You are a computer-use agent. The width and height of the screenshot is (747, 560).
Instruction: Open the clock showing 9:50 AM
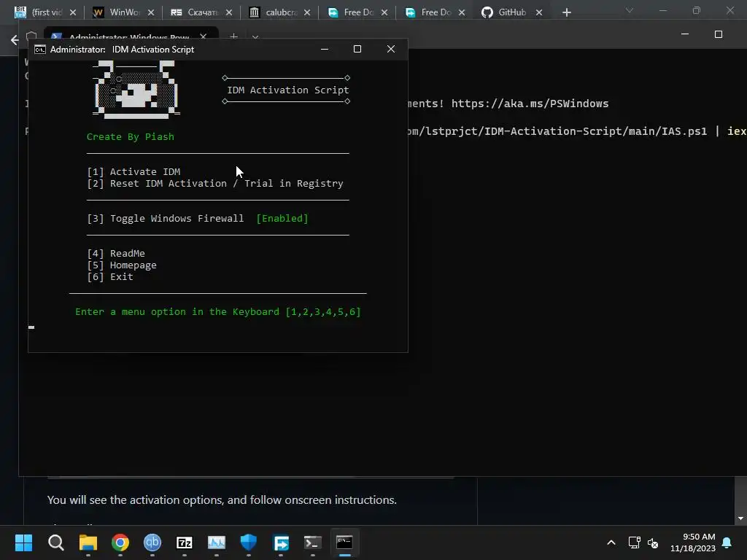tap(693, 542)
